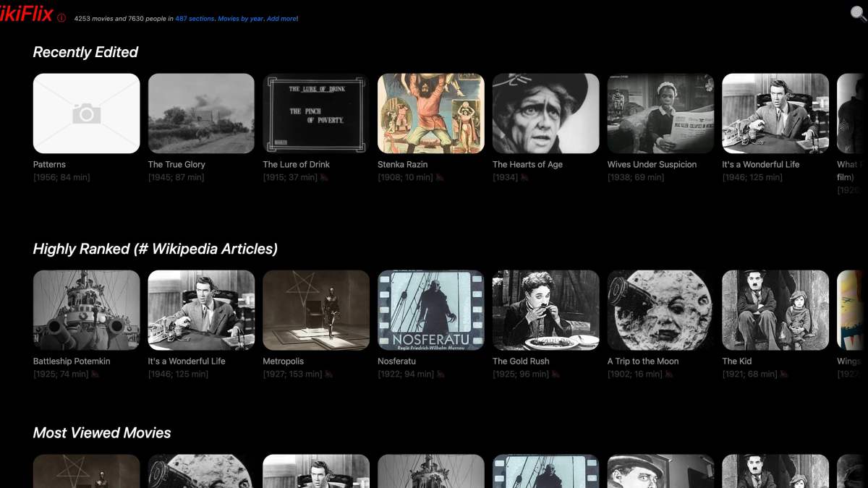868x488 pixels.
Task: Click the red info icon beside WikiFlix logo
Action: pos(61,18)
